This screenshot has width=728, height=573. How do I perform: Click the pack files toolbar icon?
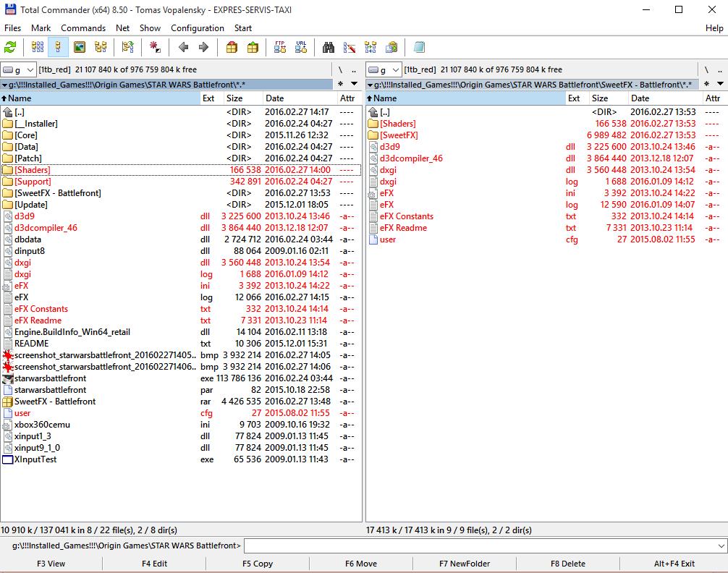coord(232,47)
